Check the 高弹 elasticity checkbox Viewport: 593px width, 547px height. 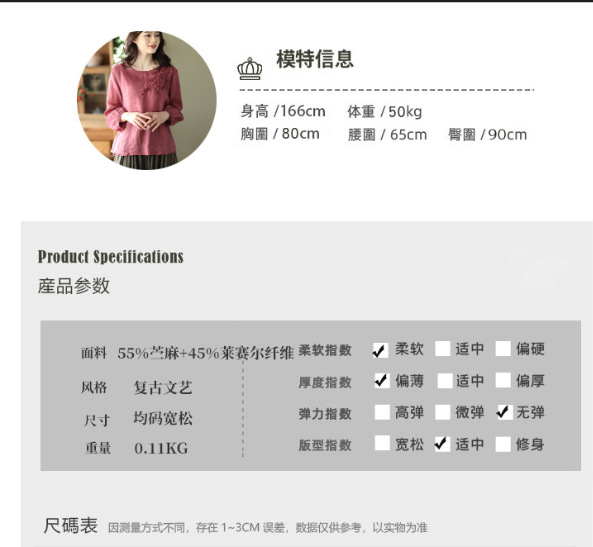pos(382,412)
